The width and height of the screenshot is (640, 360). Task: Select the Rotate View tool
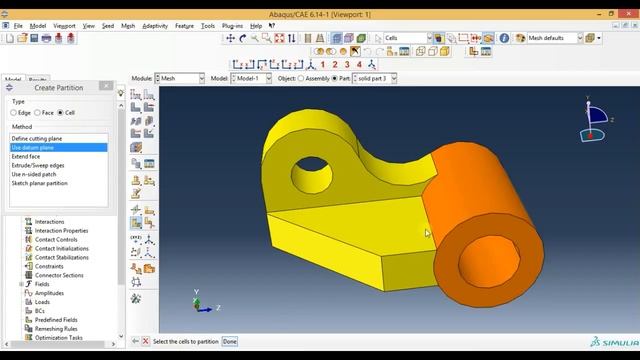point(243,38)
